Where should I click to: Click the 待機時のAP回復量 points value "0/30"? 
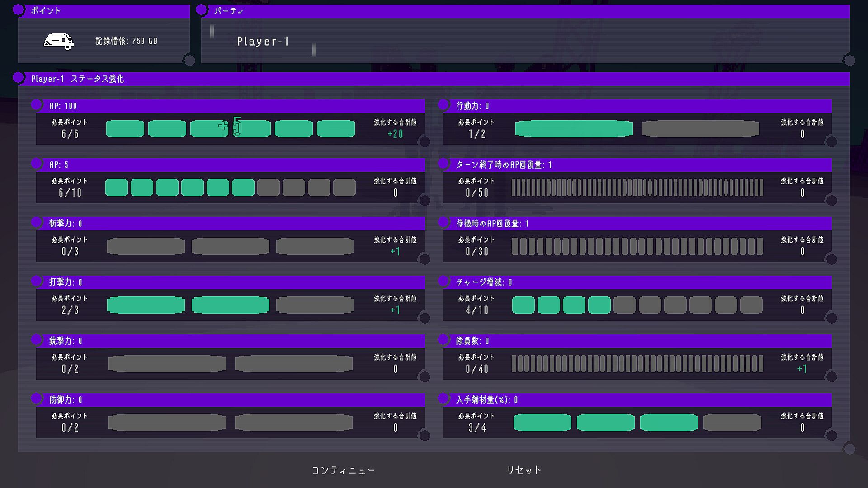[x=477, y=252]
